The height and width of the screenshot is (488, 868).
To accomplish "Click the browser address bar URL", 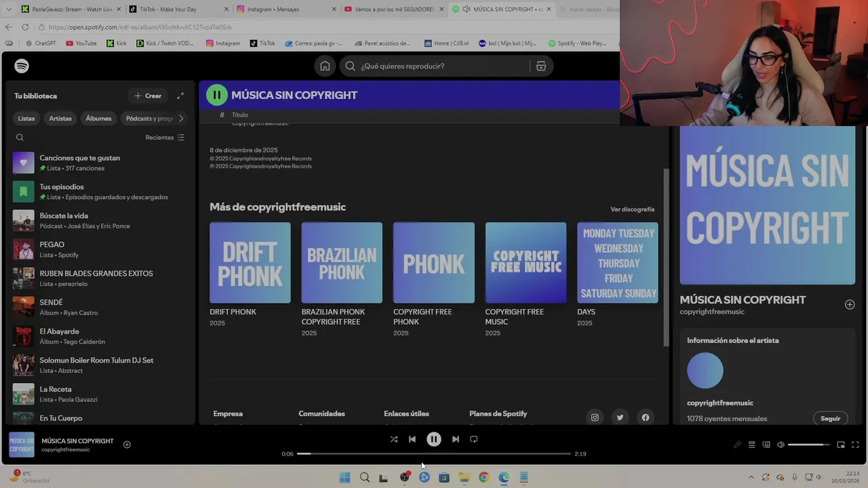I will (x=140, y=27).
